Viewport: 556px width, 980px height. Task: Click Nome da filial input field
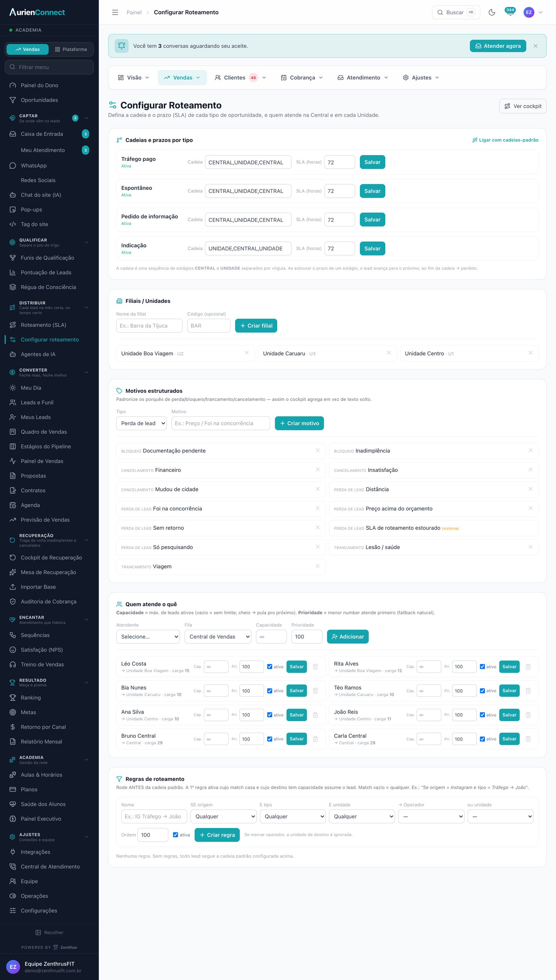149,326
